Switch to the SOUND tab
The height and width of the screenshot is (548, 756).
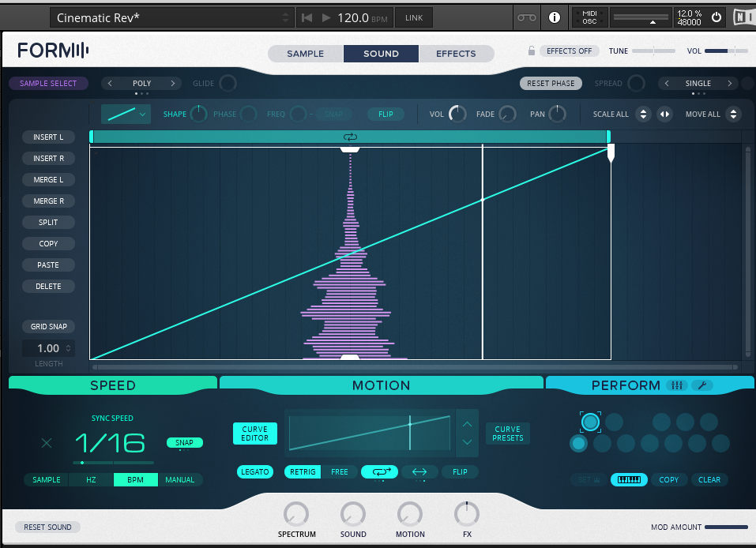(x=381, y=54)
